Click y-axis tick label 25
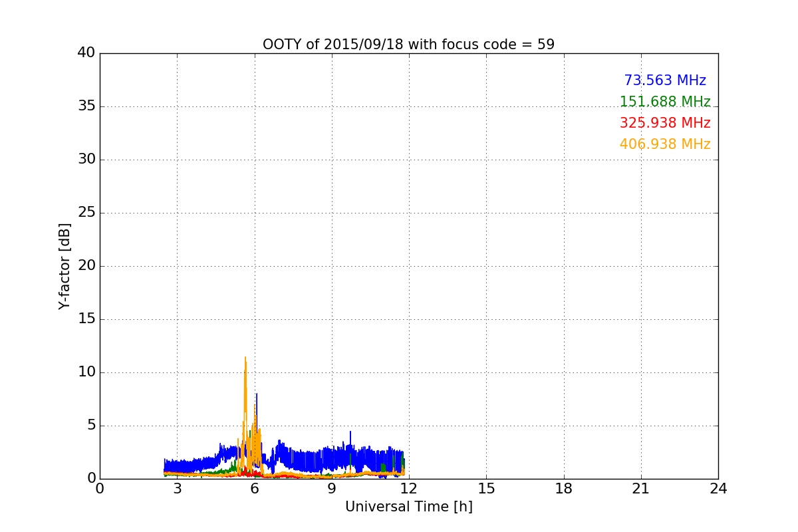Image resolution: width=798 pixels, height=532 pixels. pyautogui.click(x=86, y=213)
